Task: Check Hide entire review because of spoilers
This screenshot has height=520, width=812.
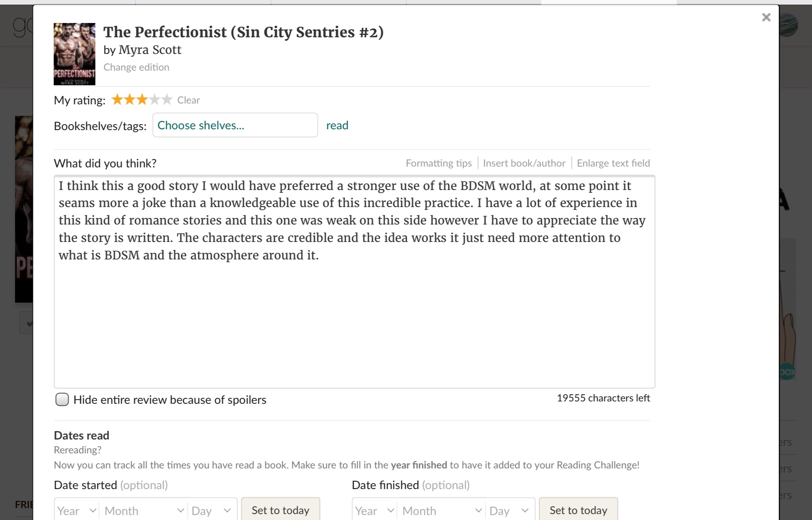Action: click(62, 399)
